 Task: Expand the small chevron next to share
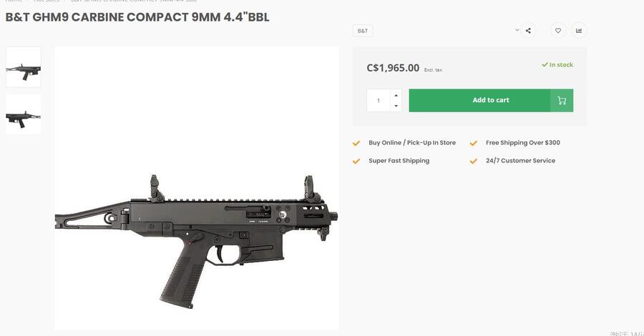(x=517, y=30)
